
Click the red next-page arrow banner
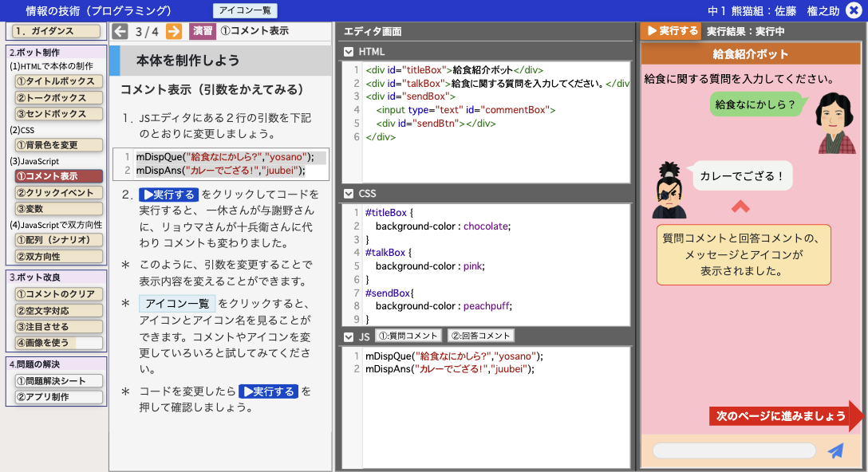(x=786, y=415)
